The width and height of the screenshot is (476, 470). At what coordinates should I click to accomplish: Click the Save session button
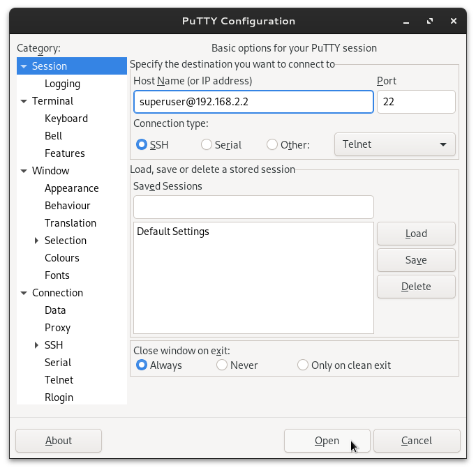pyautogui.click(x=416, y=260)
